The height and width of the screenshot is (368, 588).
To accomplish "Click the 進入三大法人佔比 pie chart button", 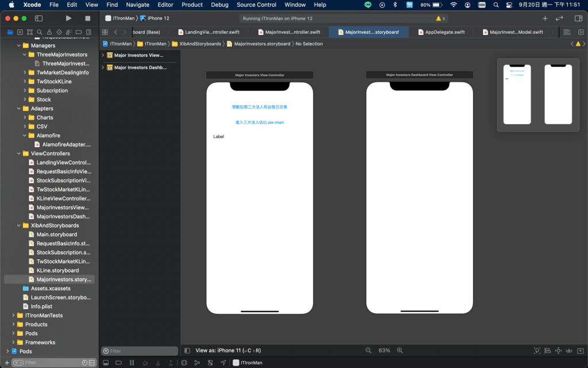I will (x=260, y=122).
